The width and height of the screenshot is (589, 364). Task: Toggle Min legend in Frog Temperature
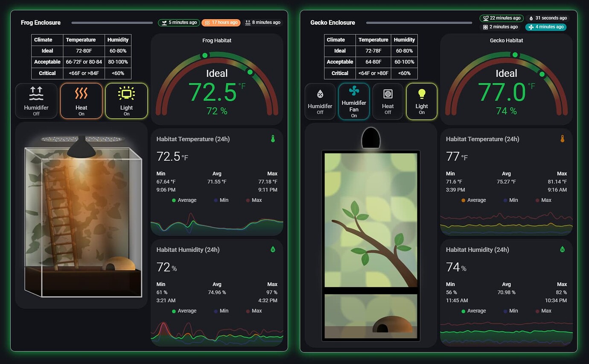click(221, 200)
